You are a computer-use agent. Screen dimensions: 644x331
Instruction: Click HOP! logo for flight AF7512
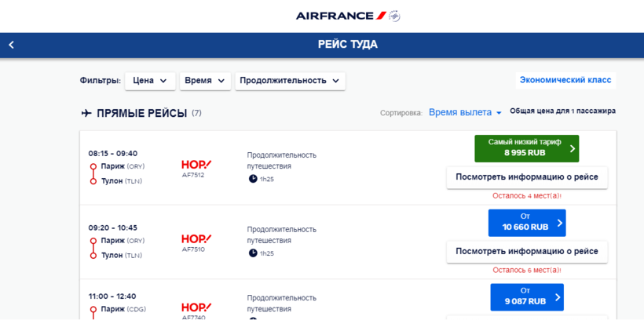pos(196,165)
